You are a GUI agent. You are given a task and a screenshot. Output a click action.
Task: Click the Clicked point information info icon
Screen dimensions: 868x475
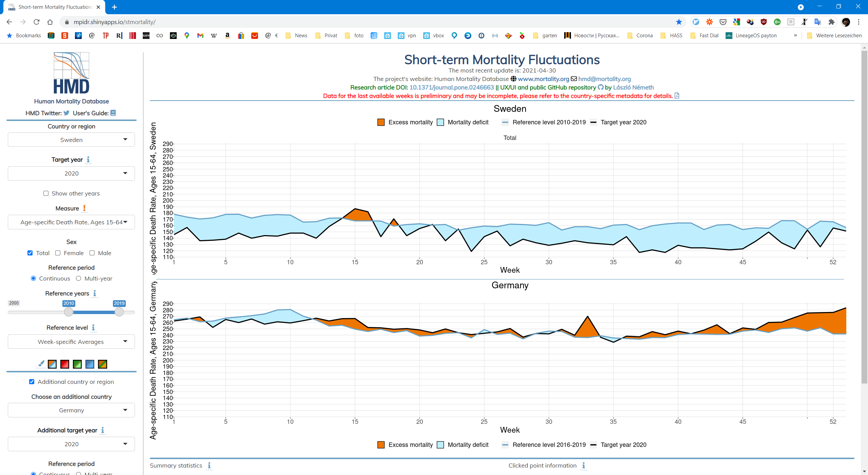click(x=584, y=466)
